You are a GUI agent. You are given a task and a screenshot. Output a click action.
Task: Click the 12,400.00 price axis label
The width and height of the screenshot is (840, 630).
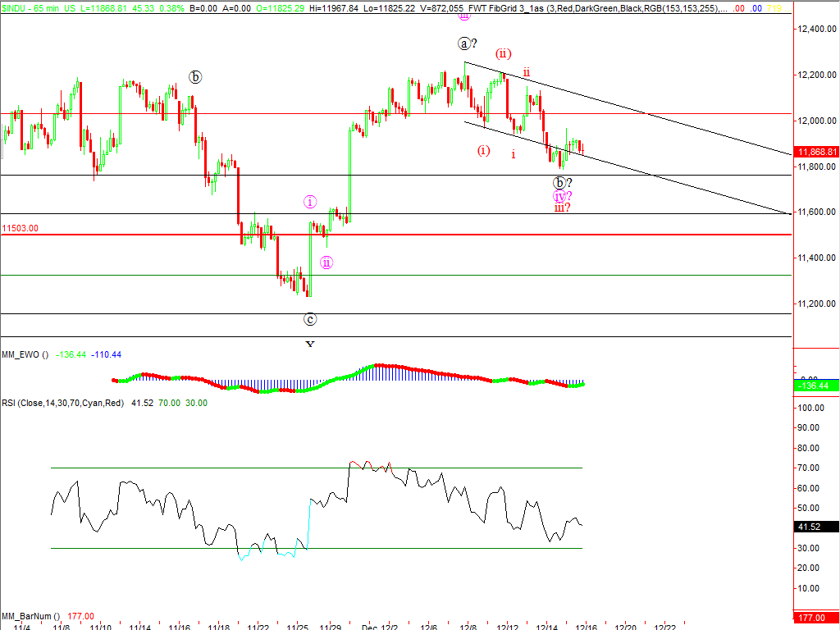816,30
